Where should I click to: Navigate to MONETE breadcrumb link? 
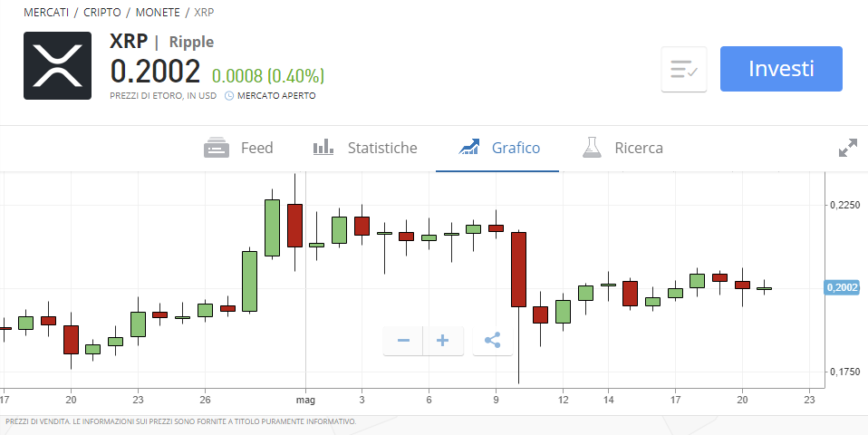click(161, 14)
